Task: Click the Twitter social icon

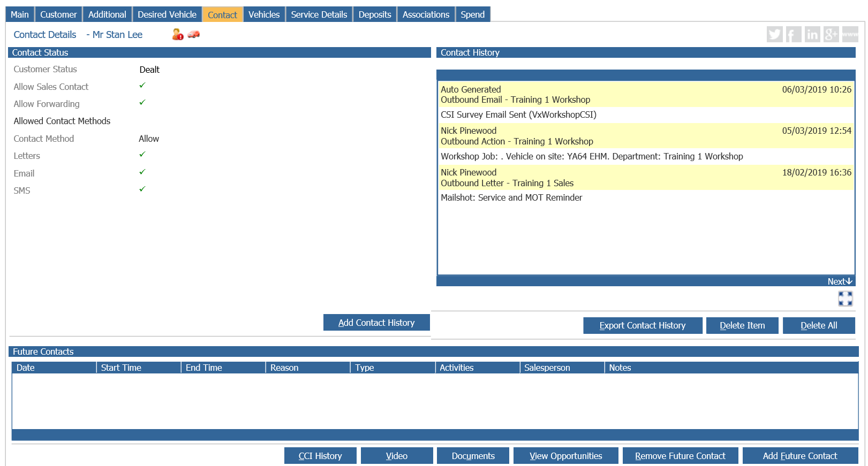Action: pyautogui.click(x=774, y=34)
